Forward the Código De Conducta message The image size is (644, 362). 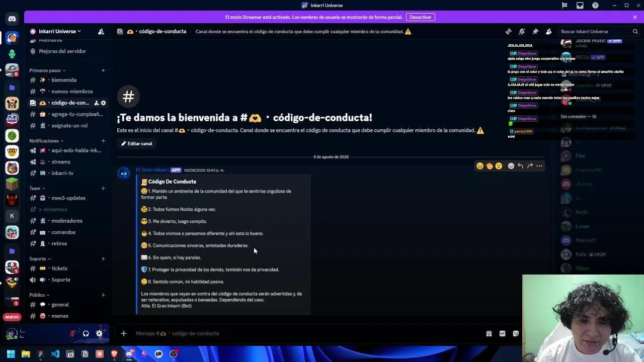pos(530,166)
